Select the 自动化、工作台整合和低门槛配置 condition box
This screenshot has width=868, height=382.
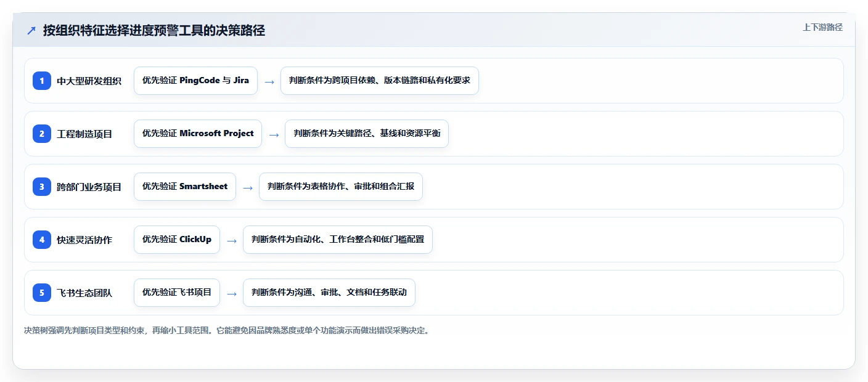[338, 240]
